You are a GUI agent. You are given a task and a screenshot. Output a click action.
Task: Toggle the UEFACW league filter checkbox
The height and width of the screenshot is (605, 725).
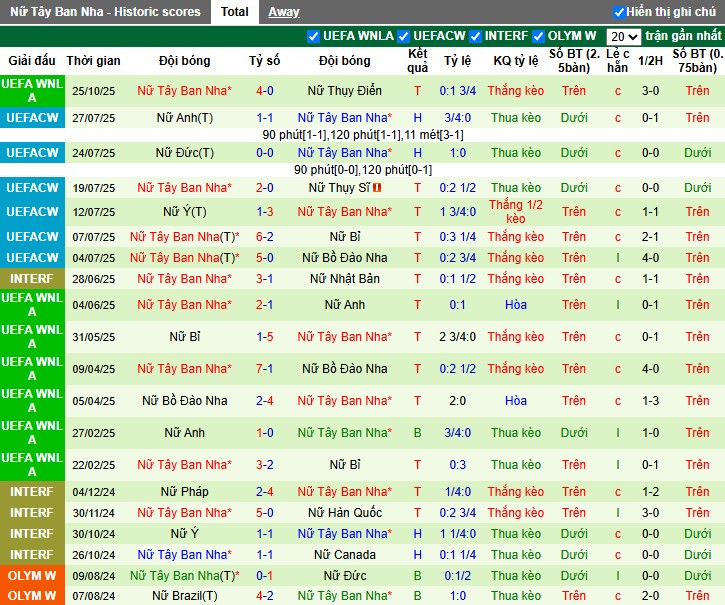[x=404, y=36]
